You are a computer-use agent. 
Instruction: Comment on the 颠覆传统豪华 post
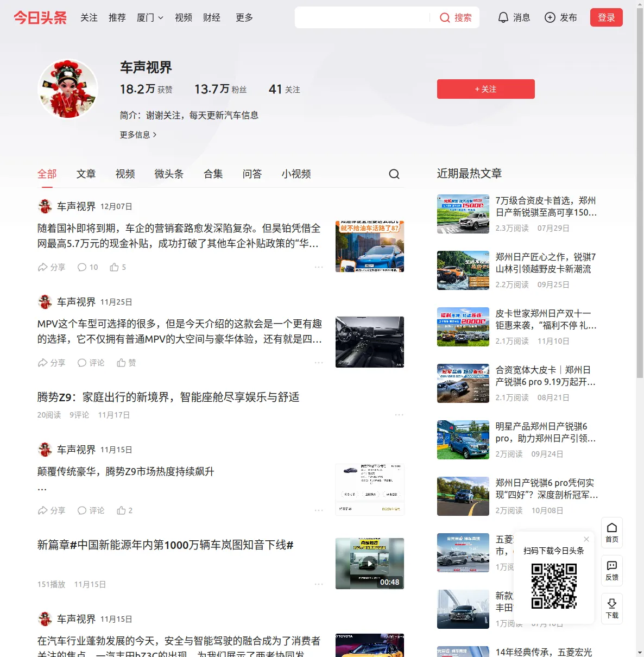coord(91,510)
